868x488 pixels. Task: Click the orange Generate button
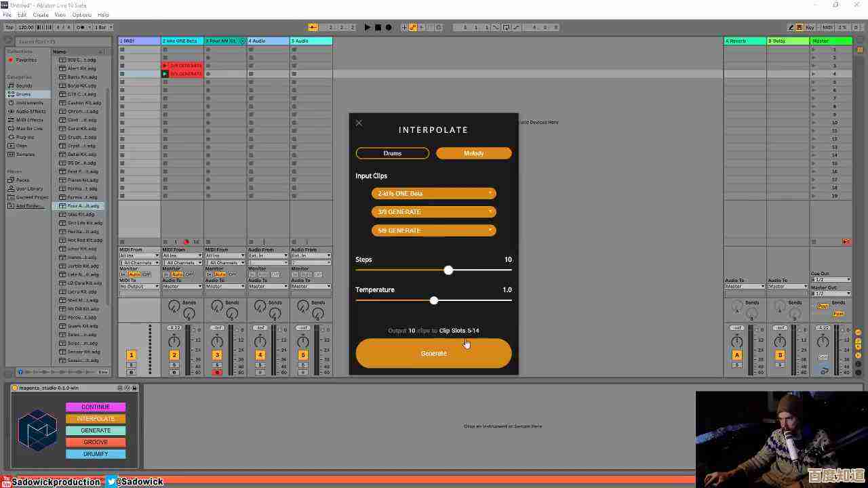point(433,353)
